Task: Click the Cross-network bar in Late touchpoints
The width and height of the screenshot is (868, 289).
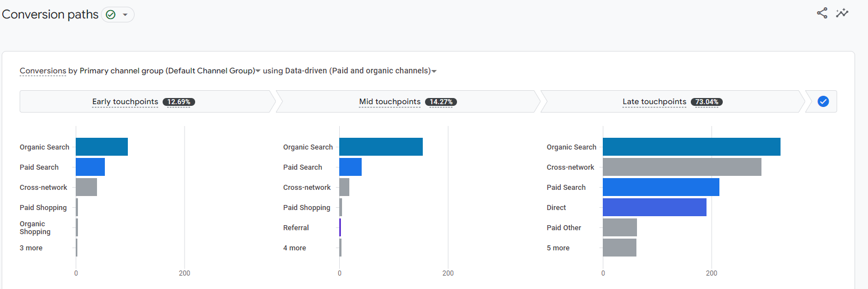Action: pos(681,167)
